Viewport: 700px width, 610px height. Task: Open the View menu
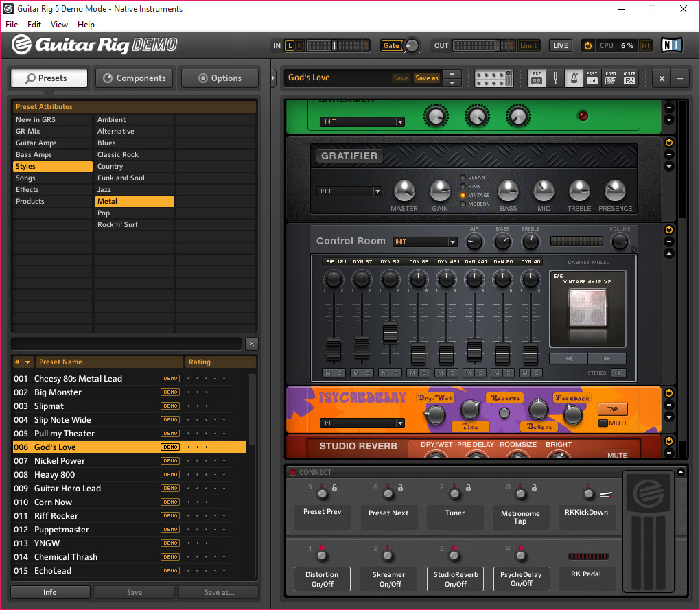click(59, 25)
